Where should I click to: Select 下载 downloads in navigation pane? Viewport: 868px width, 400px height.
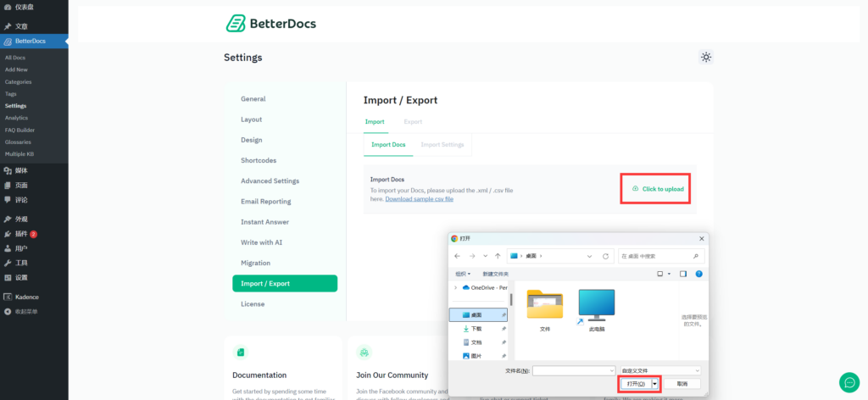point(478,329)
